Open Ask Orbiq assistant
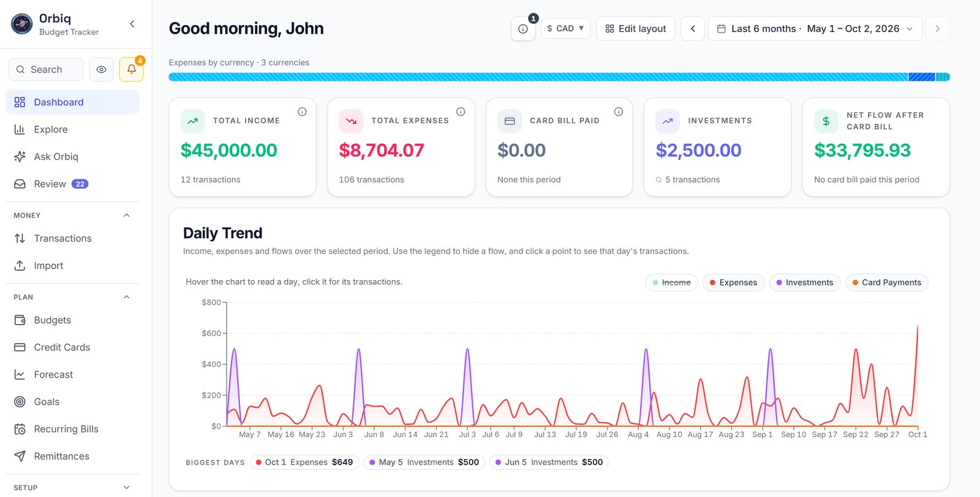Viewport: 980px width, 497px height. (x=72, y=157)
